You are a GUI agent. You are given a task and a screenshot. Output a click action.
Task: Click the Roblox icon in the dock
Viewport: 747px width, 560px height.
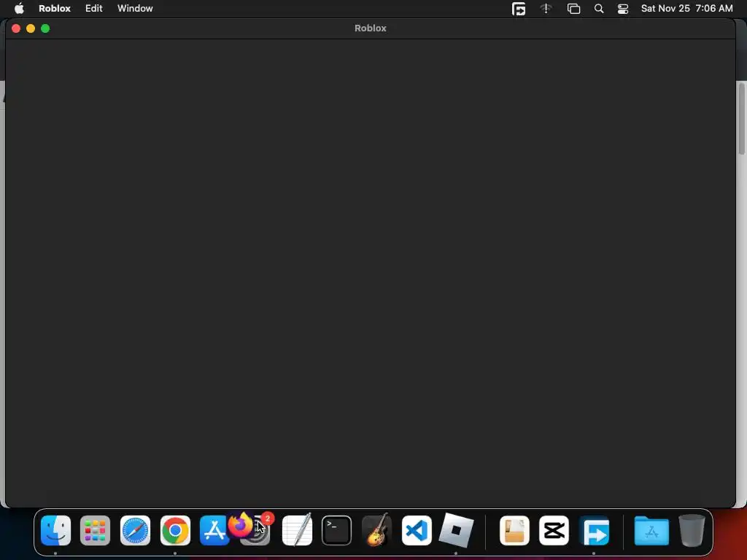pyautogui.click(x=456, y=530)
